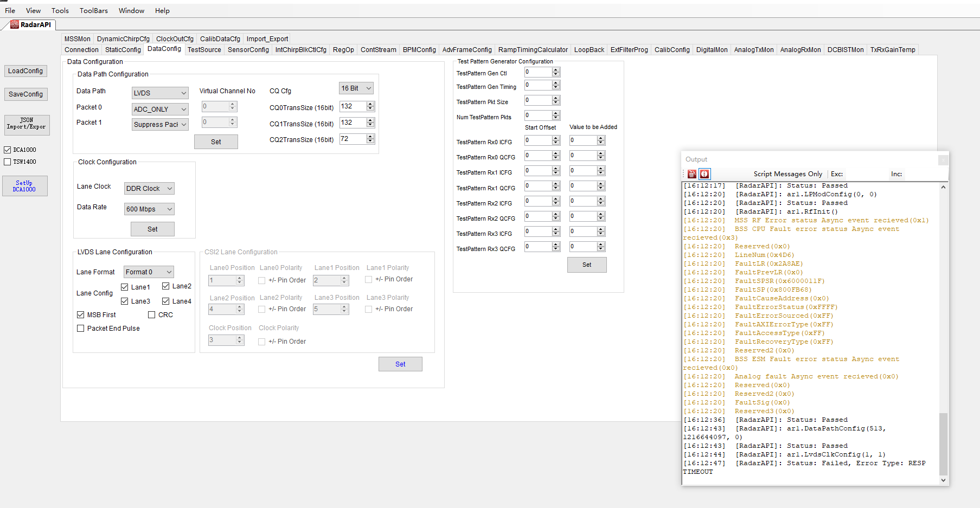Image resolution: width=980 pixels, height=508 pixels.
Task: Uncheck Lane4 in Lane Config
Action: pyautogui.click(x=166, y=301)
